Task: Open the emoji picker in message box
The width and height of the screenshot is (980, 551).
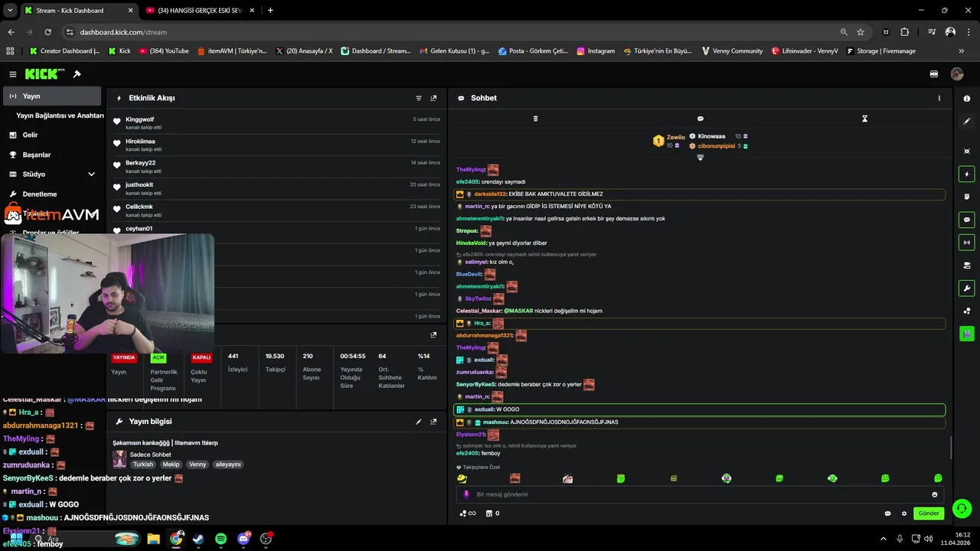Action: tap(935, 494)
